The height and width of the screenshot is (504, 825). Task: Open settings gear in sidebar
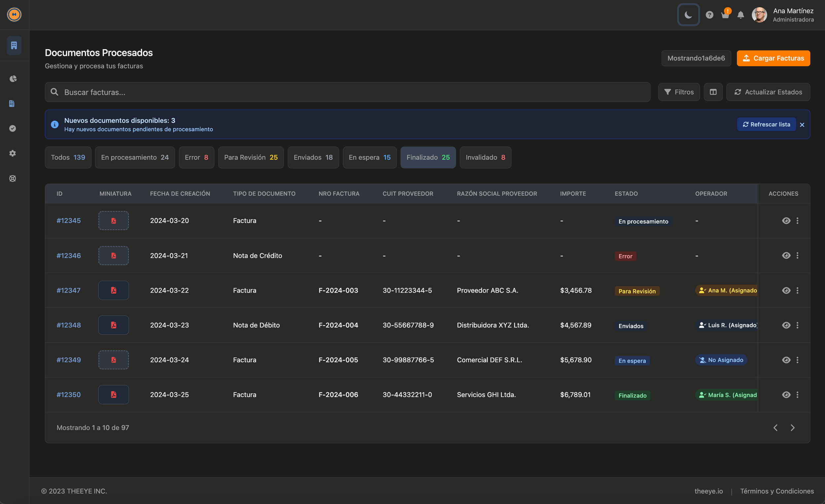point(13,153)
